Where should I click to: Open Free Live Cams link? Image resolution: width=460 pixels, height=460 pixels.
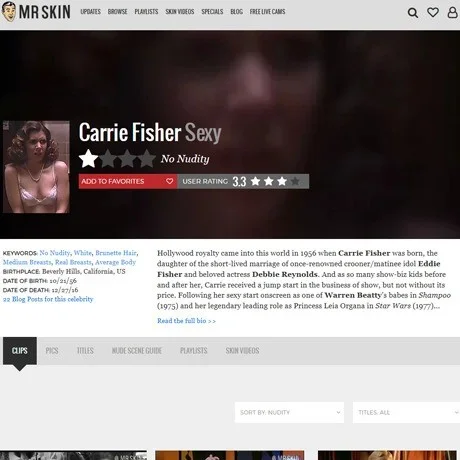click(267, 12)
